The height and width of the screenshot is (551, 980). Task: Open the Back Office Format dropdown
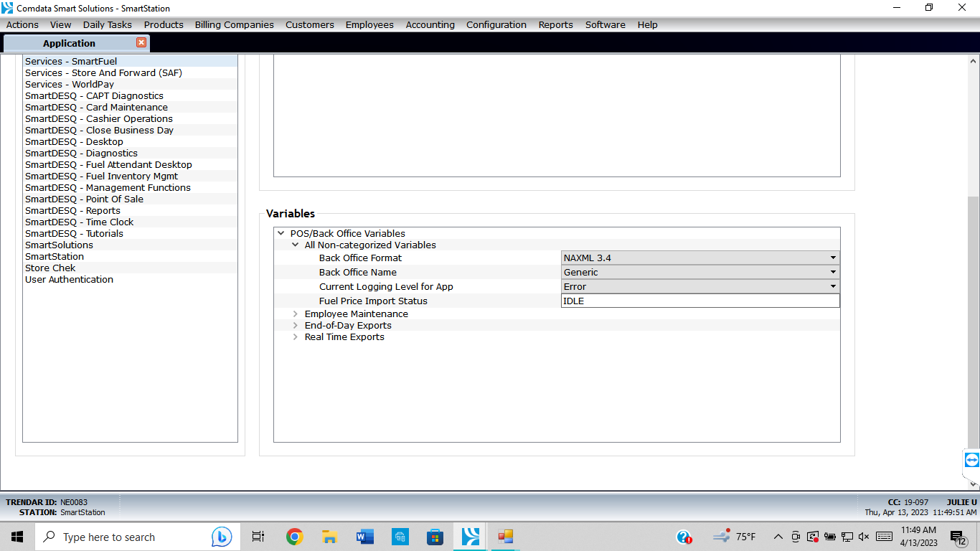[x=832, y=257]
